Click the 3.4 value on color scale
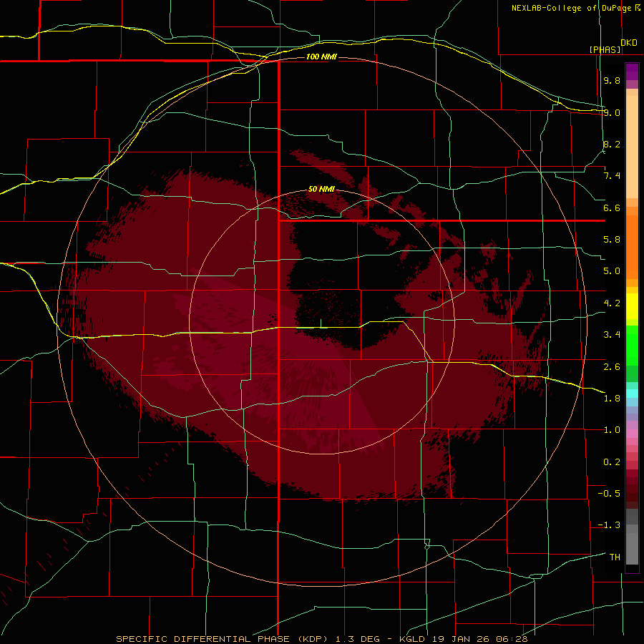Viewport: 644px width, 644px height. [x=612, y=335]
